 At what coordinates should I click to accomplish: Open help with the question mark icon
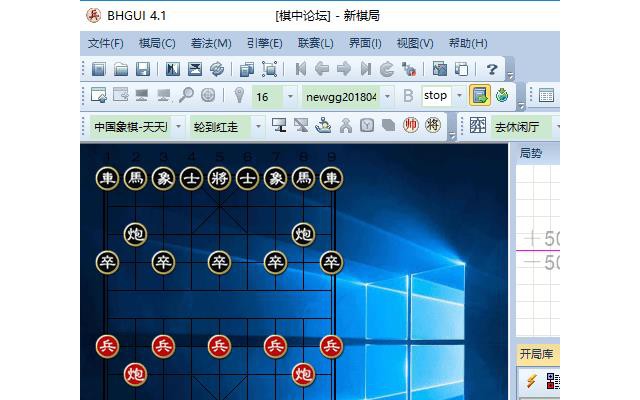[492, 69]
